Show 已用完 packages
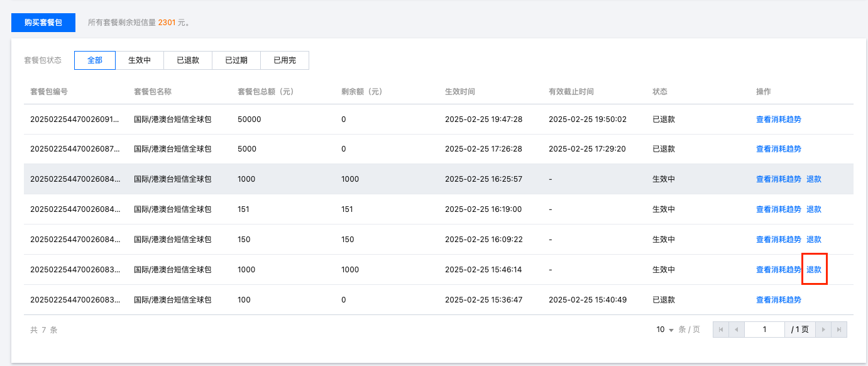Viewport: 868px width, 366px height. [285, 60]
